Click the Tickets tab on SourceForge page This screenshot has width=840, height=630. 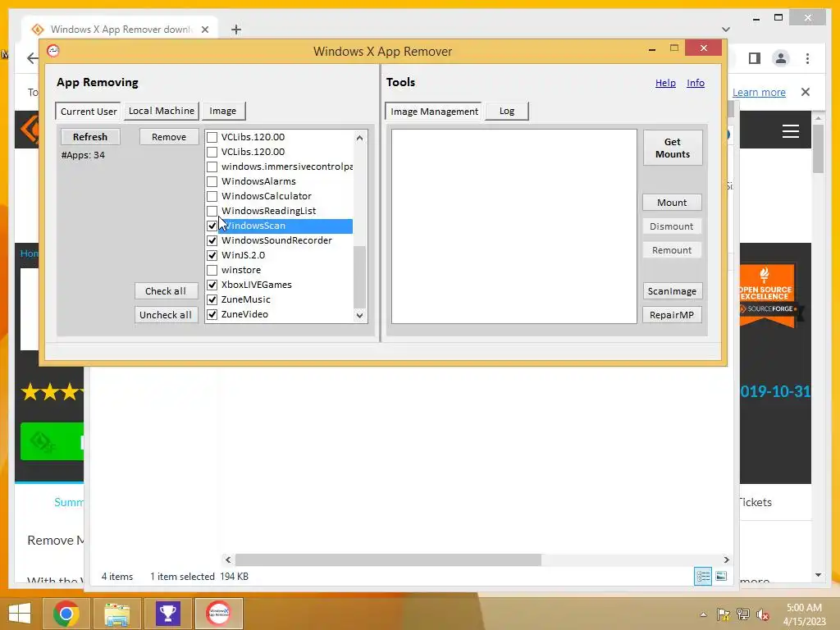click(x=756, y=502)
